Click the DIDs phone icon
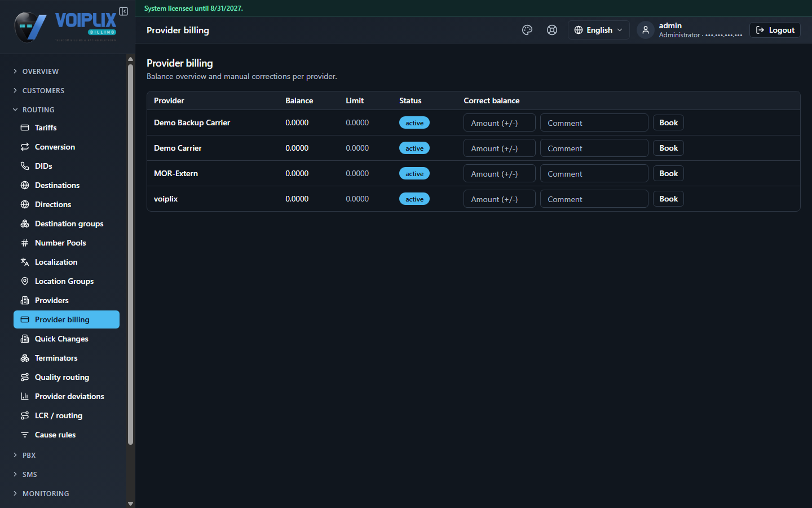The image size is (812, 508). pos(25,166)
